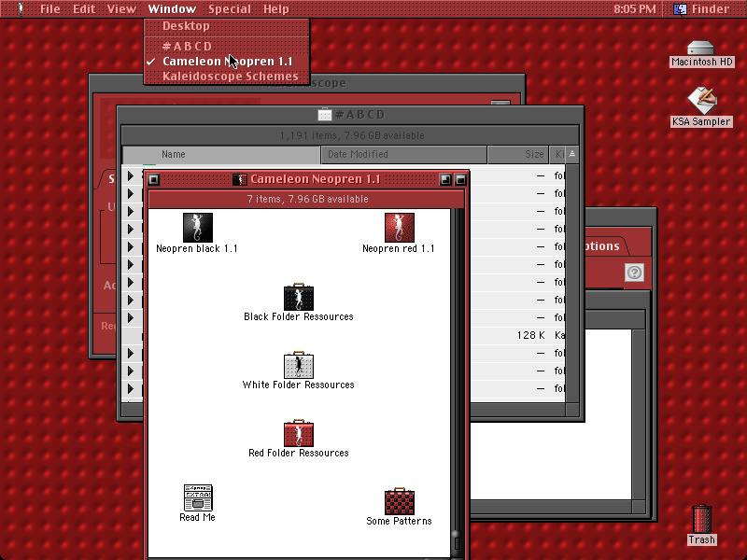This screenshot has height=560, width=747.
Task: Click the question mark help button in Kaleidoscope
Action: coord(634,273)
